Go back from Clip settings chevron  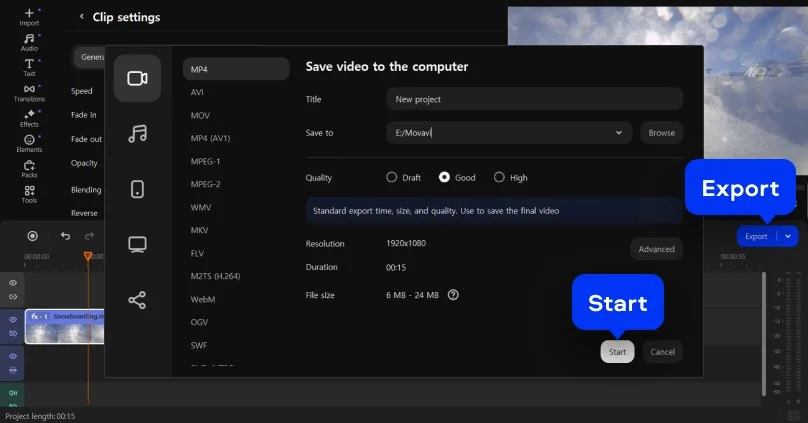(x=81, y=17)
